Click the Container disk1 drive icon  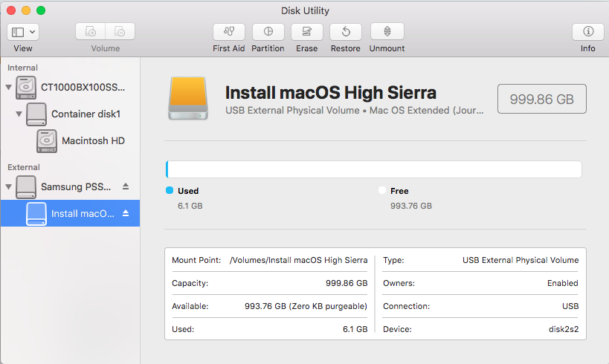coord(36,114)
